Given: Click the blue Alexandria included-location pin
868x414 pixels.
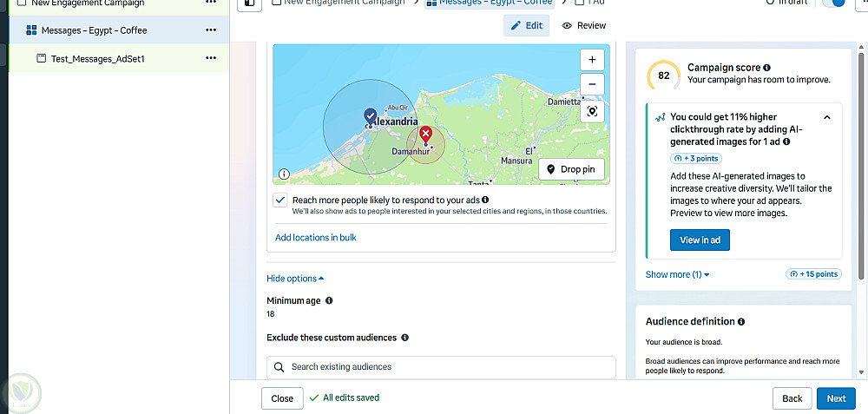Looking at the screenshot, I should coord(370,116).
